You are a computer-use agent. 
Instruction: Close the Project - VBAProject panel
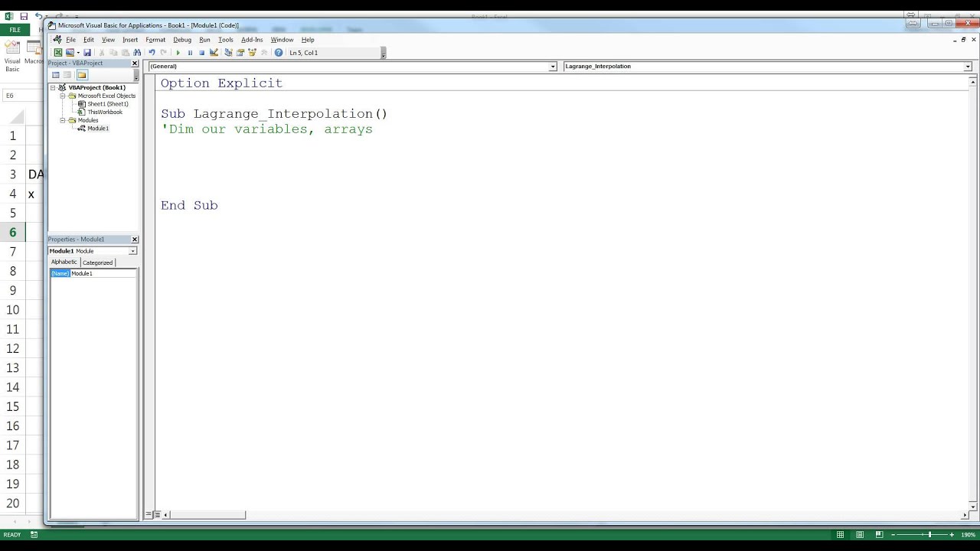pos(135,64)
